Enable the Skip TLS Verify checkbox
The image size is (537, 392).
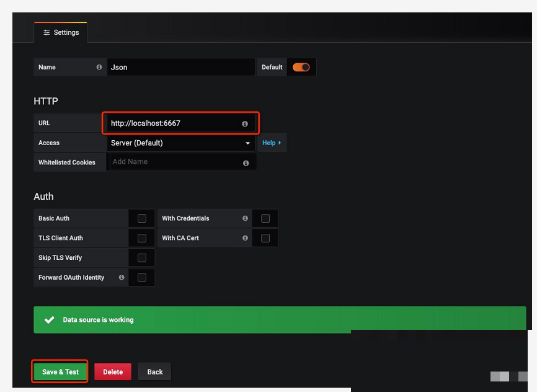pyautogui.click(x=142, y=257)
